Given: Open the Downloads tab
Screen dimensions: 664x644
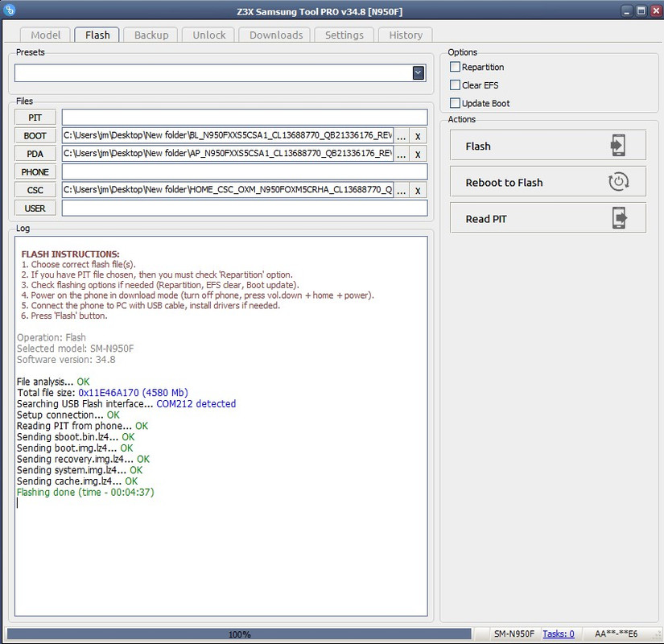Looking at the screenshot, I should pos(276,35).
